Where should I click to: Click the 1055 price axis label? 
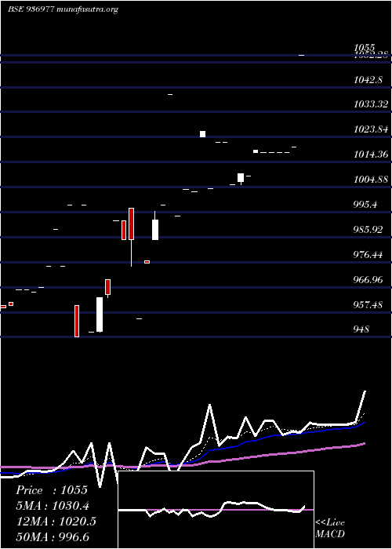[365, 47]
